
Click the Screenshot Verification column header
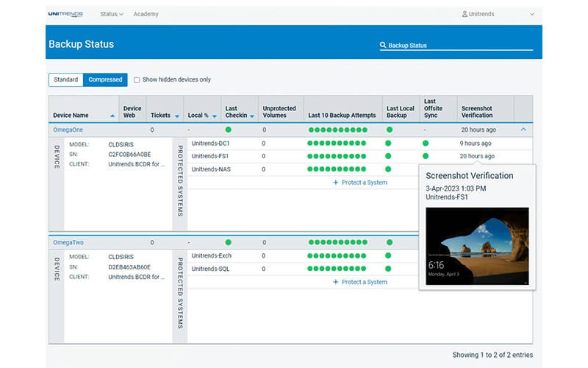point(477,112)
